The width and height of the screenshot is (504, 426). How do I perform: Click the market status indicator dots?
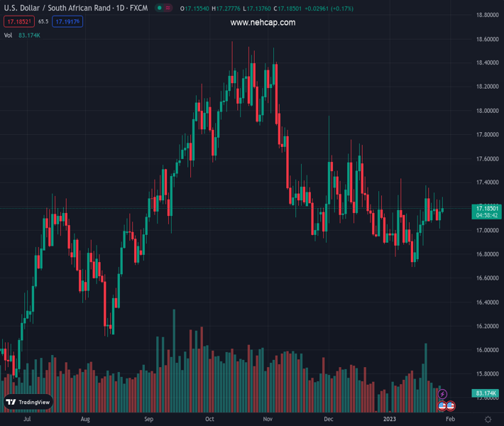[x=165, y=9]
